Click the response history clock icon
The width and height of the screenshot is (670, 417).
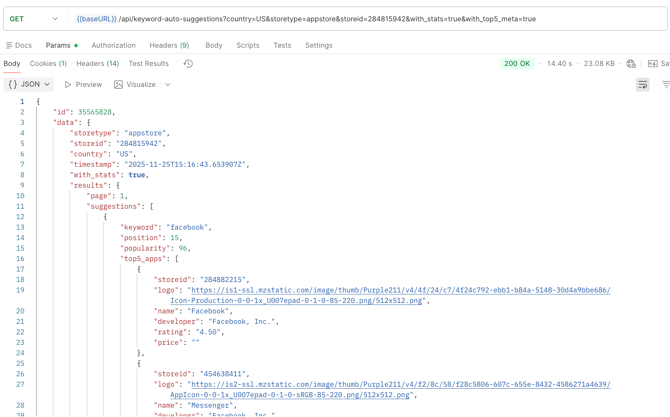188,64
